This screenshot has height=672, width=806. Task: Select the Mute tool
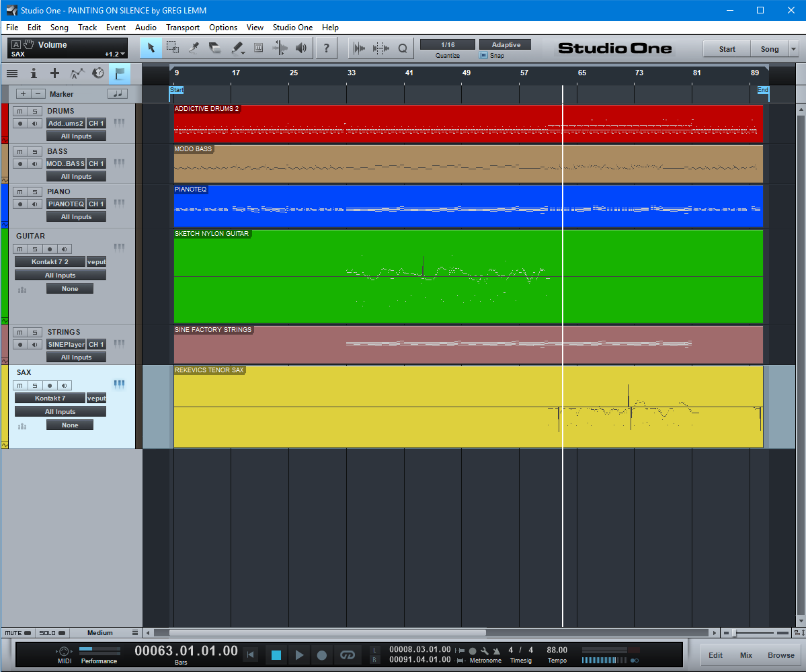click(259, 48)
